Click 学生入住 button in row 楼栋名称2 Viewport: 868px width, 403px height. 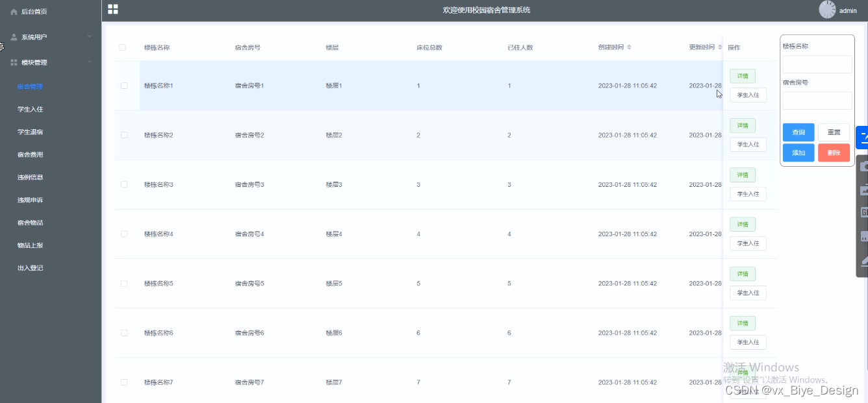[x=748, y=145]
